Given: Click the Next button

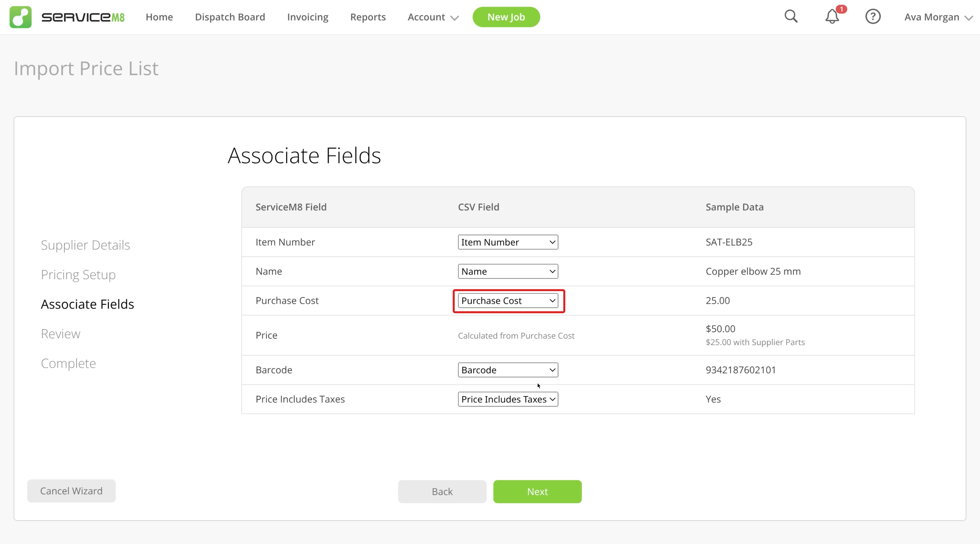Looking at the screenshot, I should [x=537, y=492].
